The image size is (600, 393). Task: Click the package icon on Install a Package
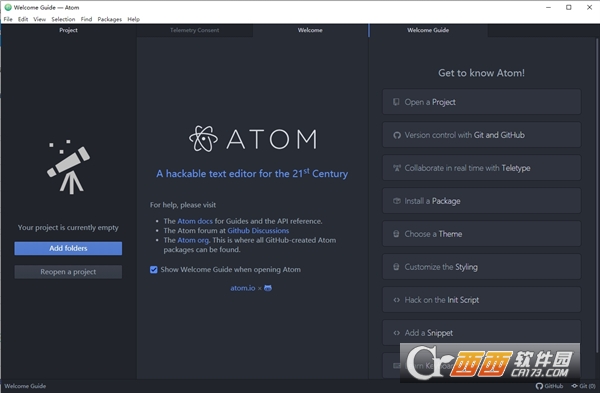point(397,201)
